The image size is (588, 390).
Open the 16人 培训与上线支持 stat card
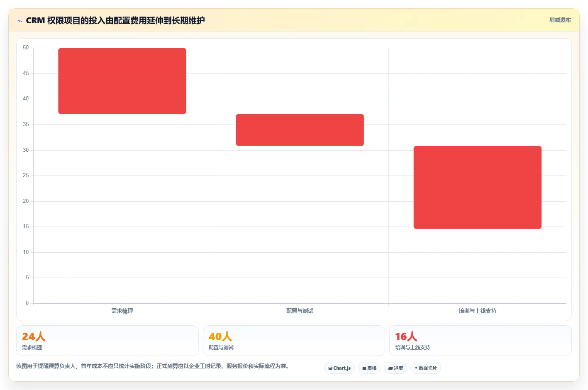click(481, 341)
